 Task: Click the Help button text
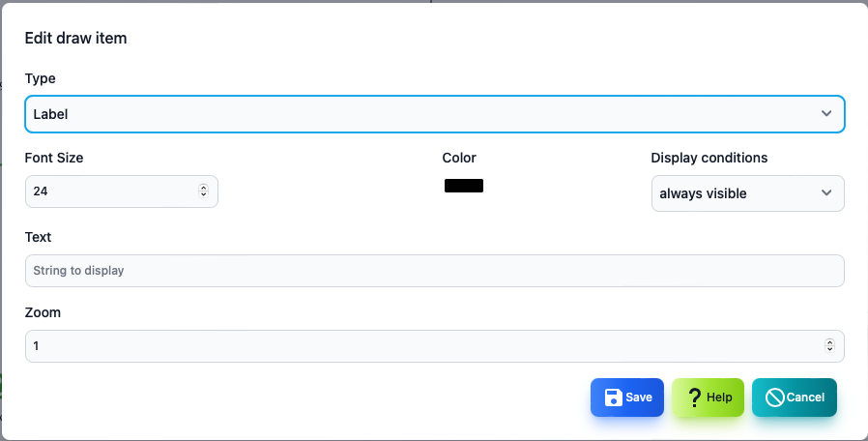click(719, 397)
